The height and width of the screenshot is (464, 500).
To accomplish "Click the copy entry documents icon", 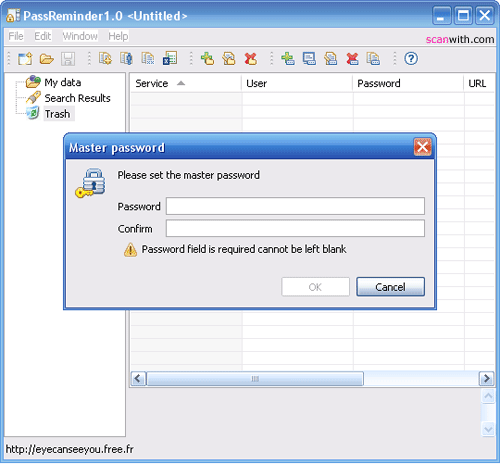I will point(373,59).
